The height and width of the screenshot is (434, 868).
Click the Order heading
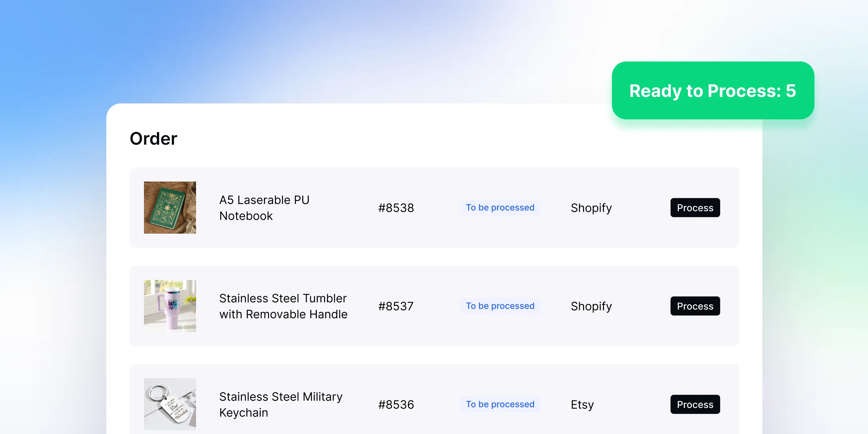pyautogui.click(x=153, y=139)
